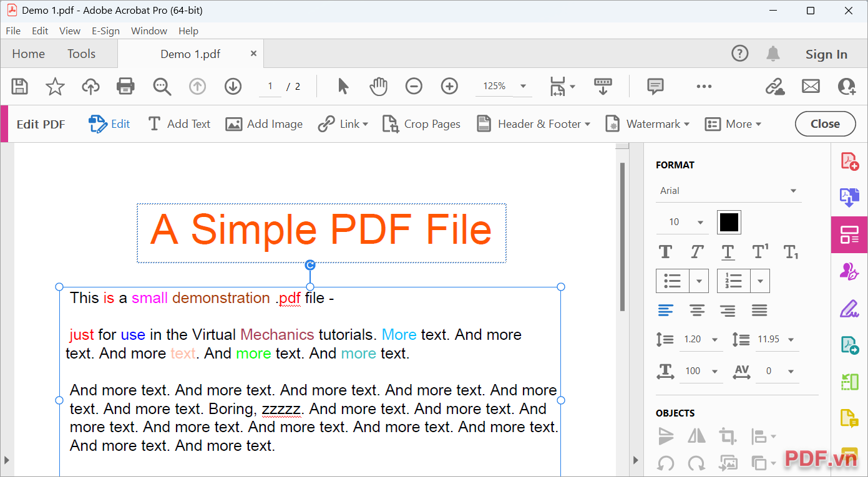868x477 pixels.
Task: Open notifications bell icon
Action: [x=773, y=54]
